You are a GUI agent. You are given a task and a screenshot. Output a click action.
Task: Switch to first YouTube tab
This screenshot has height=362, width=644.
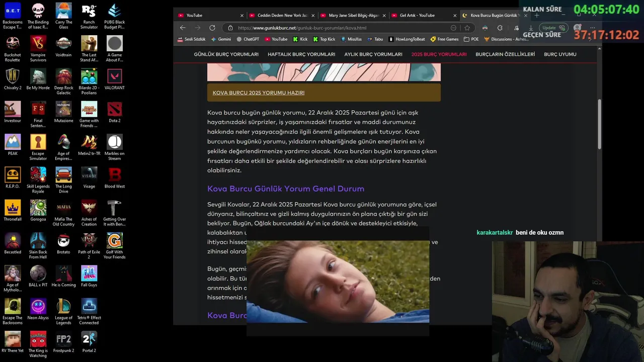click(x=210, y=15)
